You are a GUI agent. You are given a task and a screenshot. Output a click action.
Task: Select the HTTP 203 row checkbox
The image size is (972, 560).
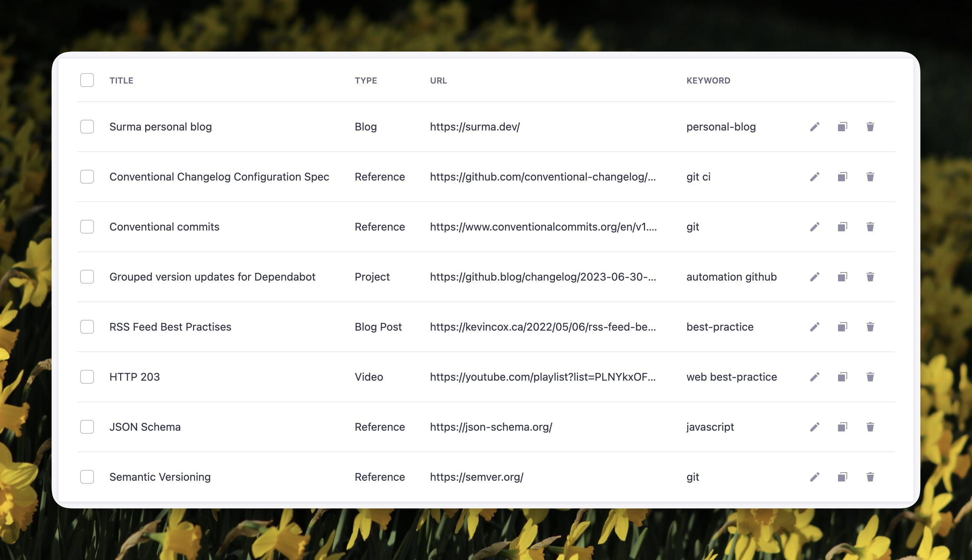(x=87, y=377)
